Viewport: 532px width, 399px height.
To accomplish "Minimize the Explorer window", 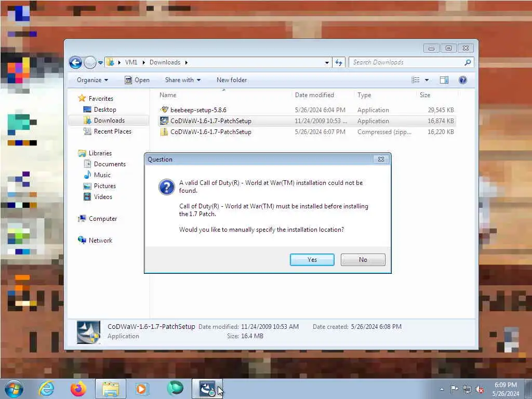I will (431, 48).
